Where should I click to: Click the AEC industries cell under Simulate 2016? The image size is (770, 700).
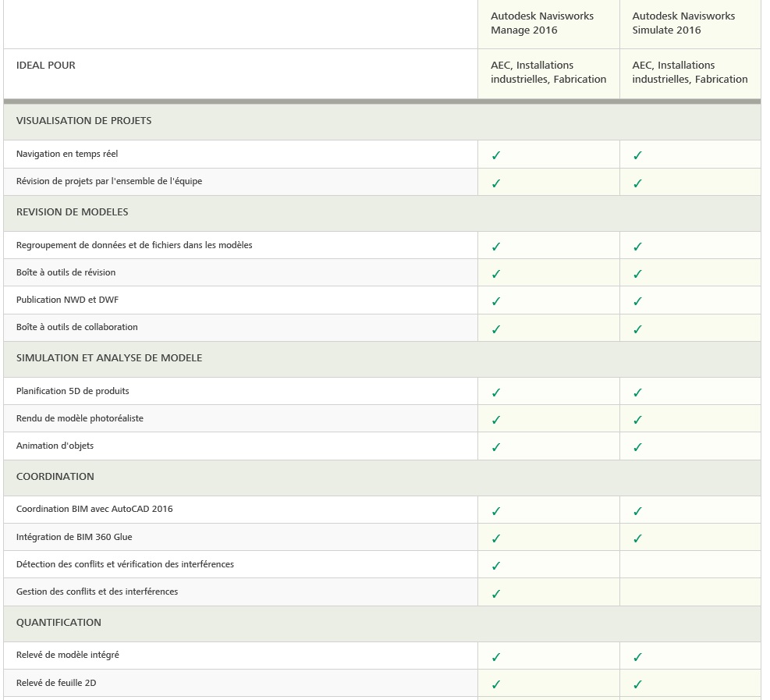[x=690, y=73]
